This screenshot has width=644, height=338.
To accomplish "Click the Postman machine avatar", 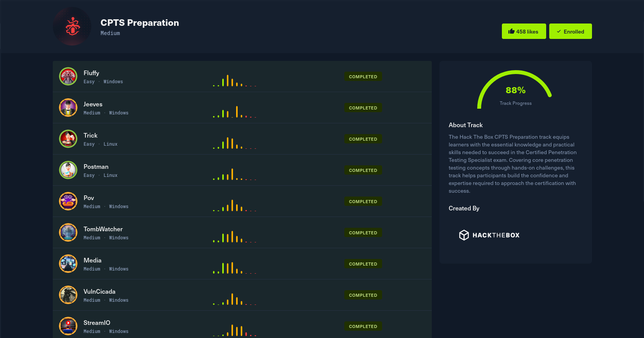I will (x=68, y=170).
